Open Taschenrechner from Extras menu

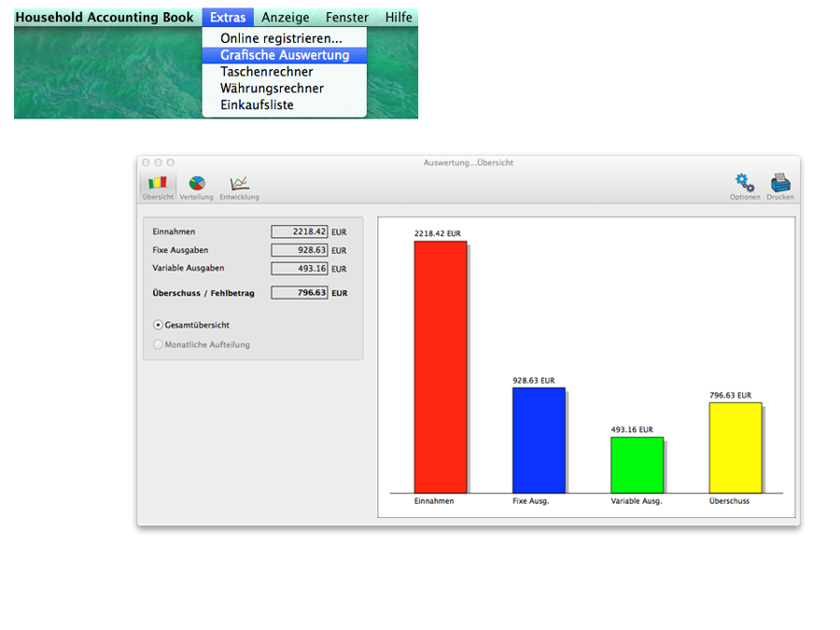[x=266, y=72]
